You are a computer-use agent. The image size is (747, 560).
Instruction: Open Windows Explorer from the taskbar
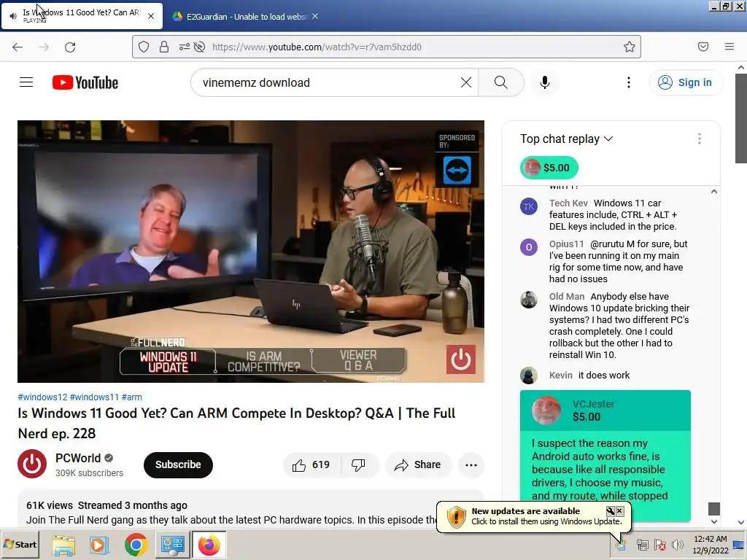pos(63,545)
